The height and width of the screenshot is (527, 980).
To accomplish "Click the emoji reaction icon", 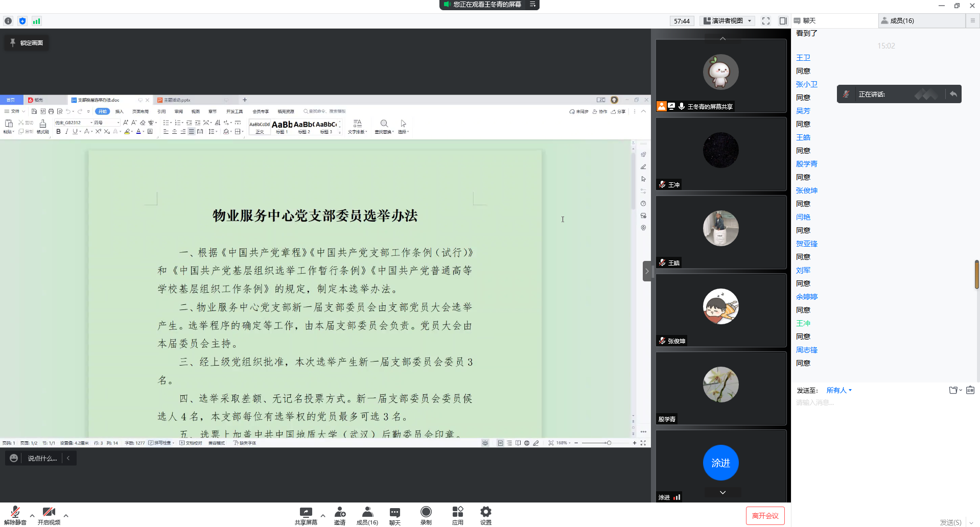I will 14,458.
